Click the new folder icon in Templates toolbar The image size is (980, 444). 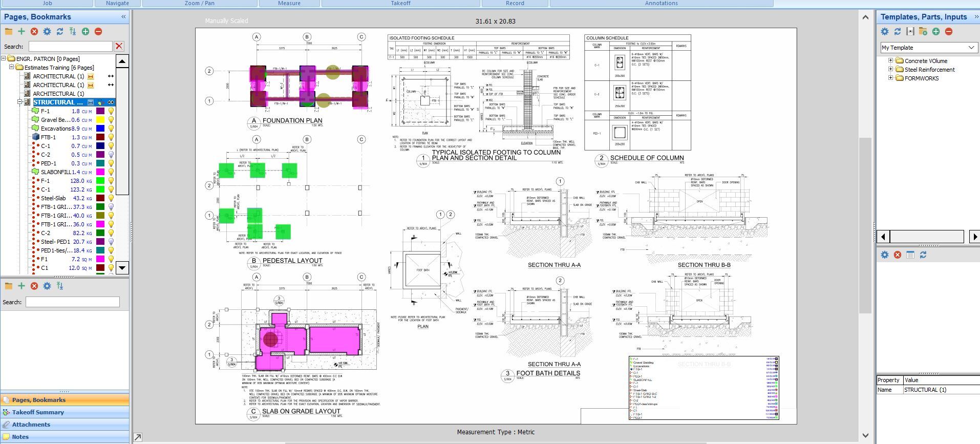[x=923, y=32]
